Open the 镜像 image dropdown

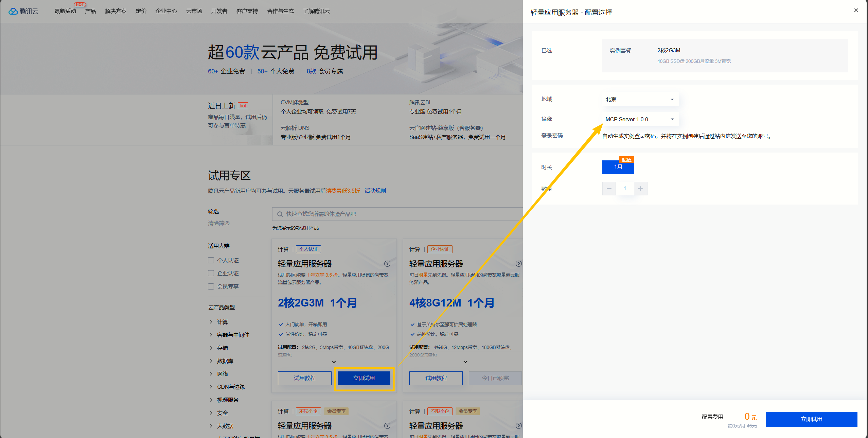coord(640,119)
